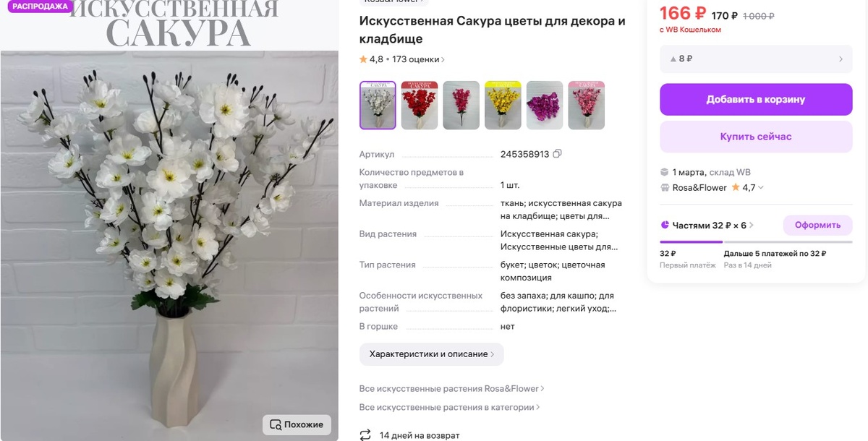This screenshot has height=441, width=868.
Task: Open Характеристики и описание details
Action: (x=432, y=354)
